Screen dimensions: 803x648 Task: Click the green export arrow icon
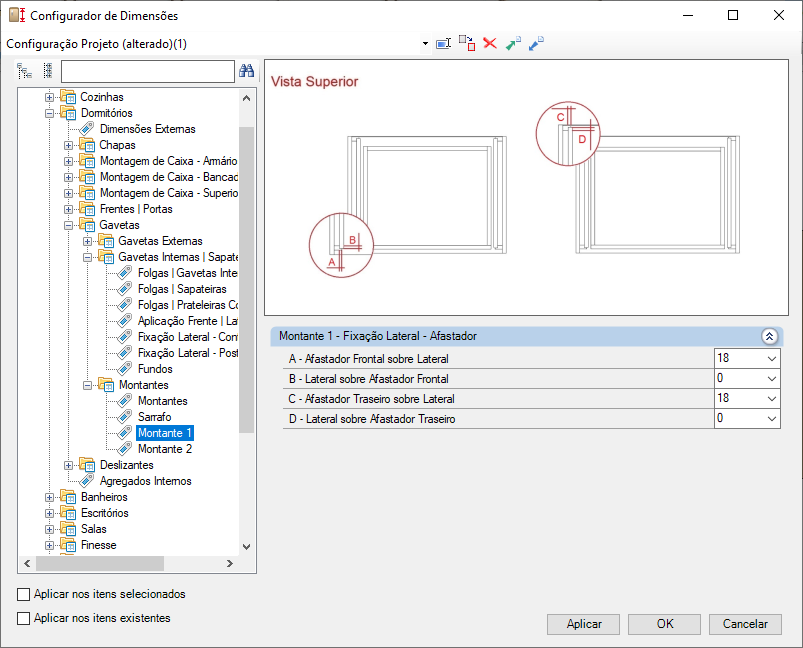513,44
